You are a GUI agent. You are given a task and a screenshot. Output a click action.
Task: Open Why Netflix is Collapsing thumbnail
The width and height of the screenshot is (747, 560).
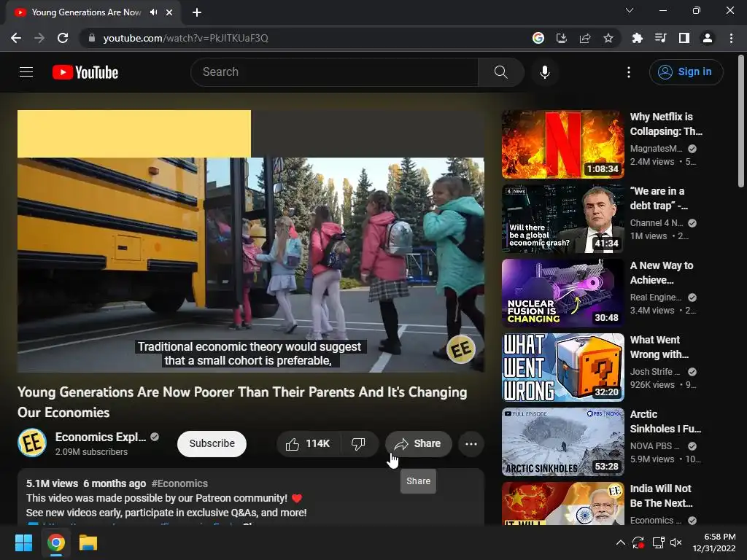(x=562, y=144)
